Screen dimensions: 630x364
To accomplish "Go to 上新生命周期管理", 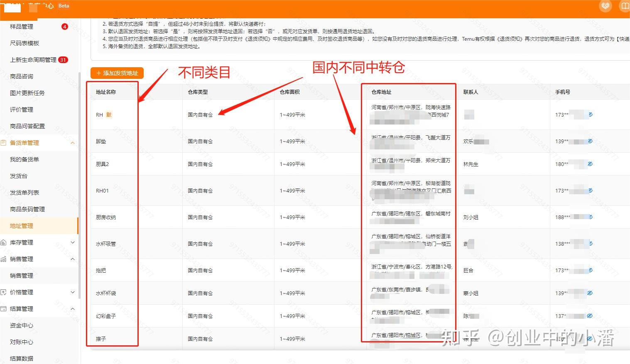I will click(33, 60).
